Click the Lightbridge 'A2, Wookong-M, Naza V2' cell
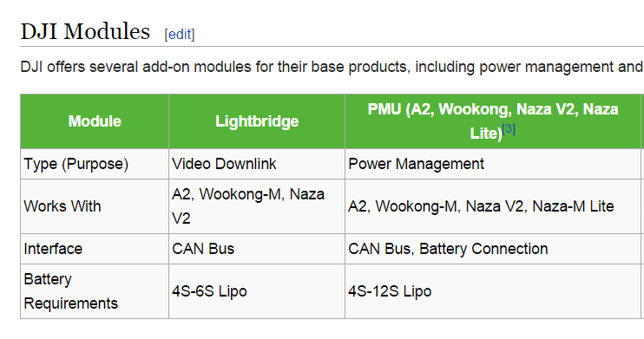 [257, 206]
